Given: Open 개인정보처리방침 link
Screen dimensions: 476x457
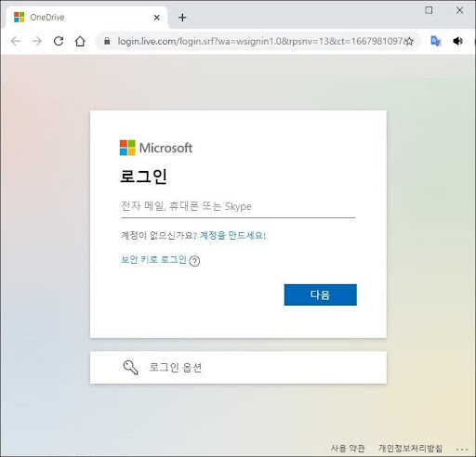Looking at the screenshot, I should pos(410,448).
